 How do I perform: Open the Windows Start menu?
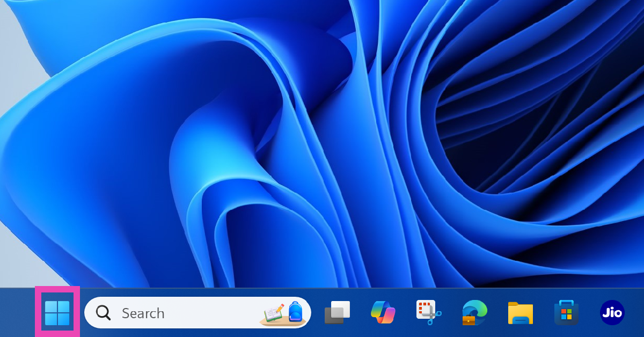point(57,313)
